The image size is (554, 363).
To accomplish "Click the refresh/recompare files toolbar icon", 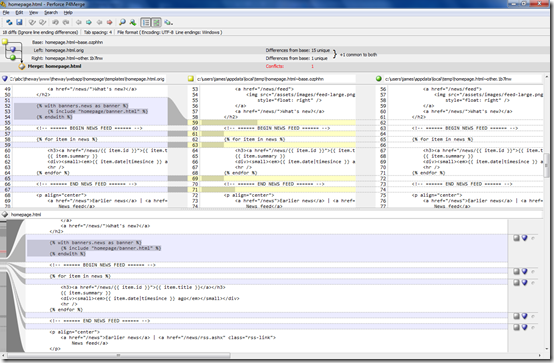I will pyautogui.click(x=9, y=22).
